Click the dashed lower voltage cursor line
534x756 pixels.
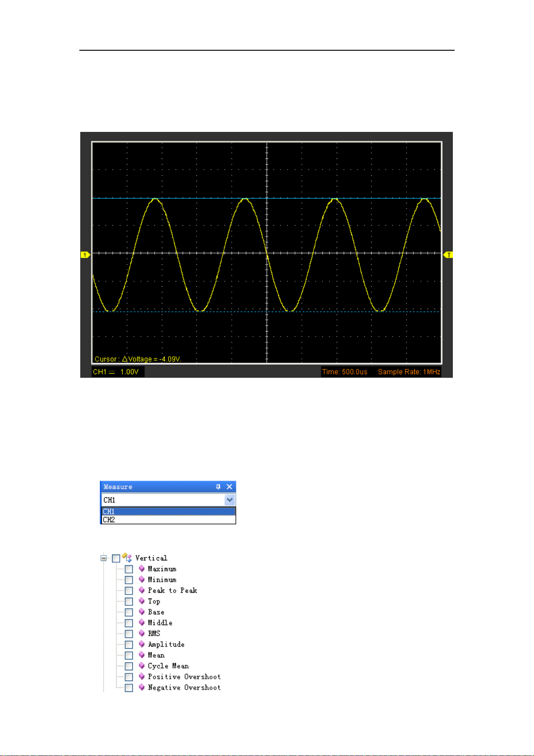click(x=267, y=311)
